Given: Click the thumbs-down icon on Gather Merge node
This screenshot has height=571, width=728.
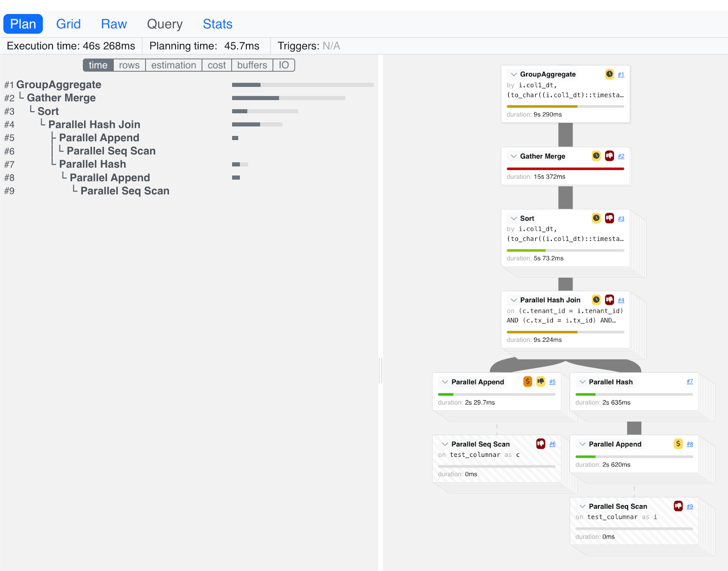Looking at the screenshot, I should click(609, 156).
